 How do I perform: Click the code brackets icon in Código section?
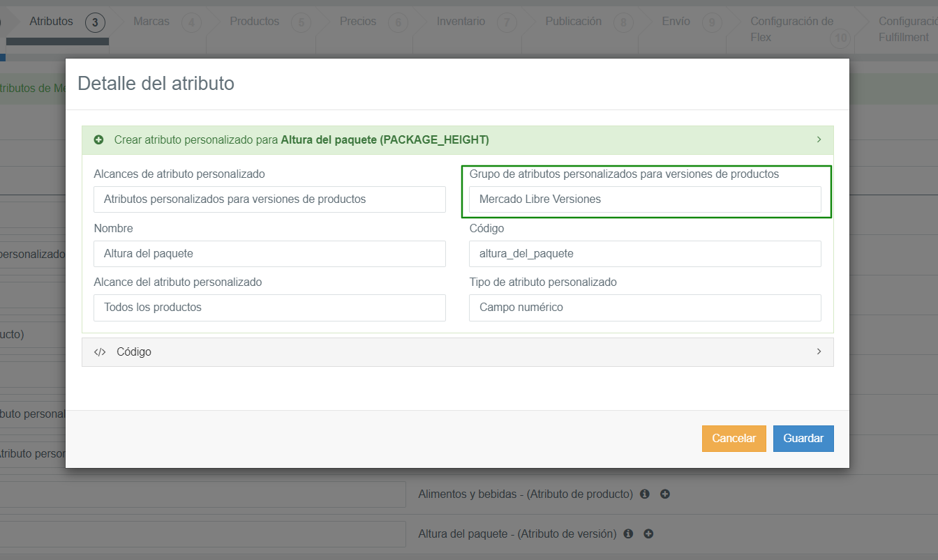tap(100, 352)
